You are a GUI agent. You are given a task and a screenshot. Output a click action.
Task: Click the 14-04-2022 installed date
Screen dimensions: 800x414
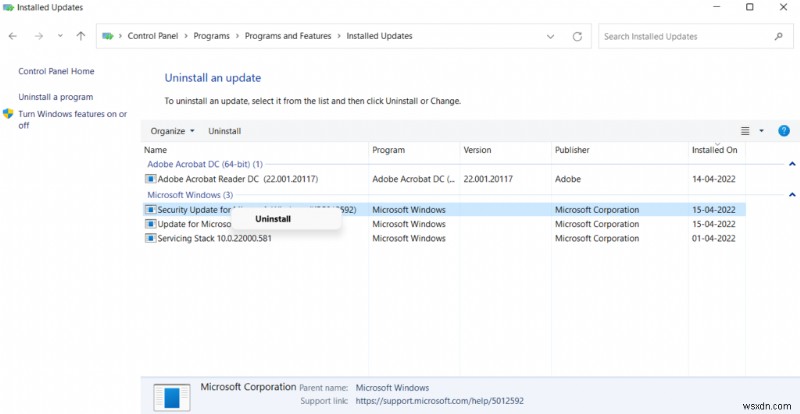(713, 179)
